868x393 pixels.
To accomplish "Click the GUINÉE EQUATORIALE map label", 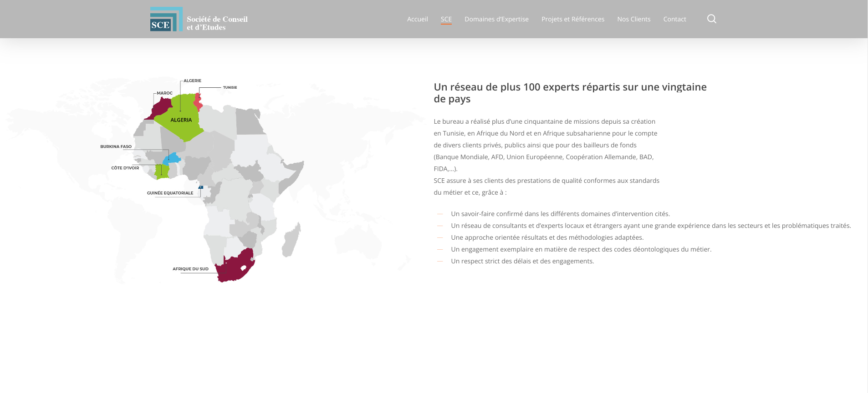I will point(170,193).
